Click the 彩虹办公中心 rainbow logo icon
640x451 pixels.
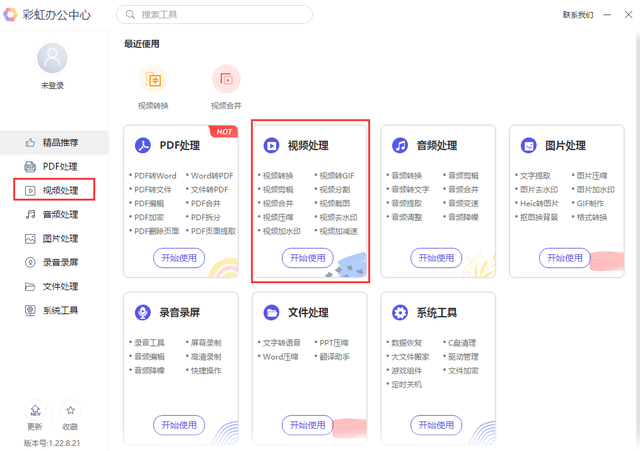pyautogui.click(x=10, y=15)
